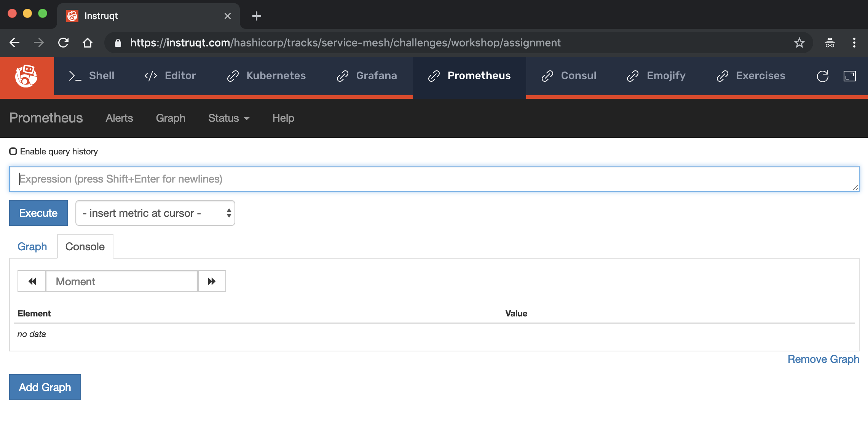Open the Consul tab
868x429 pixels.
coord(569,76)
